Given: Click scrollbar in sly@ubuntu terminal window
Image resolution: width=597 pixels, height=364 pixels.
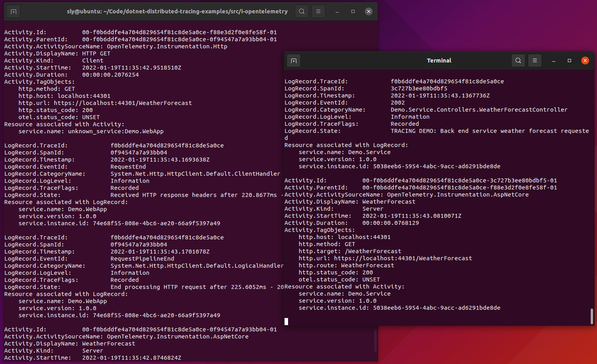Looking at the screenshot, I should coord(375,341).
